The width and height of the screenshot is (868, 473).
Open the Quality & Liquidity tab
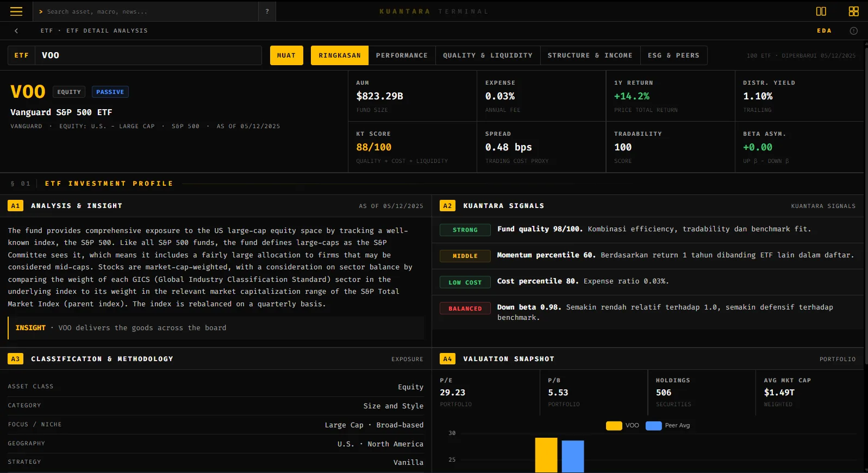click(x=488, y=55)
